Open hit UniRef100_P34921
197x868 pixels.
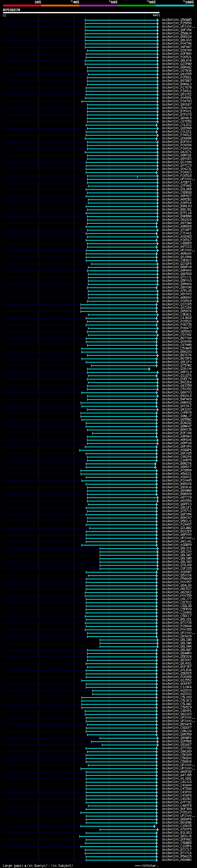point(177,91)
